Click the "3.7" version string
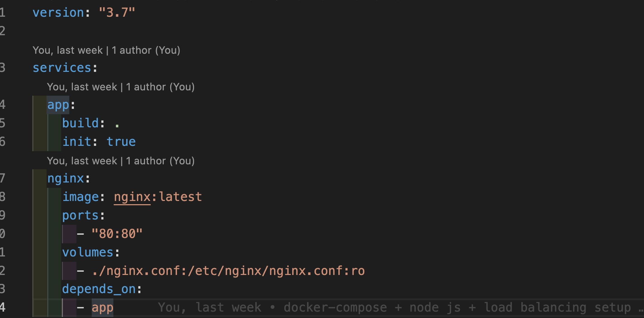Viewport: 644px width, 318px height. point(117,12)
